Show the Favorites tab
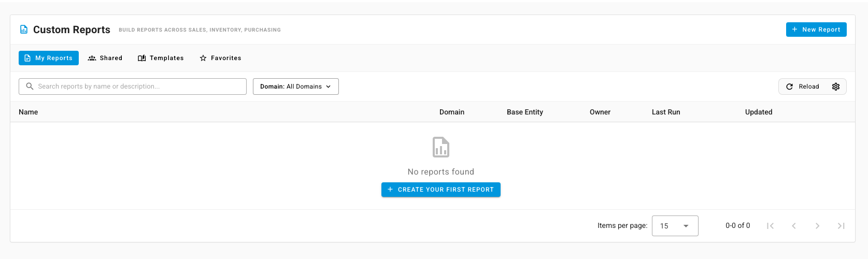 pyautogui.click(x=220, y=58)
